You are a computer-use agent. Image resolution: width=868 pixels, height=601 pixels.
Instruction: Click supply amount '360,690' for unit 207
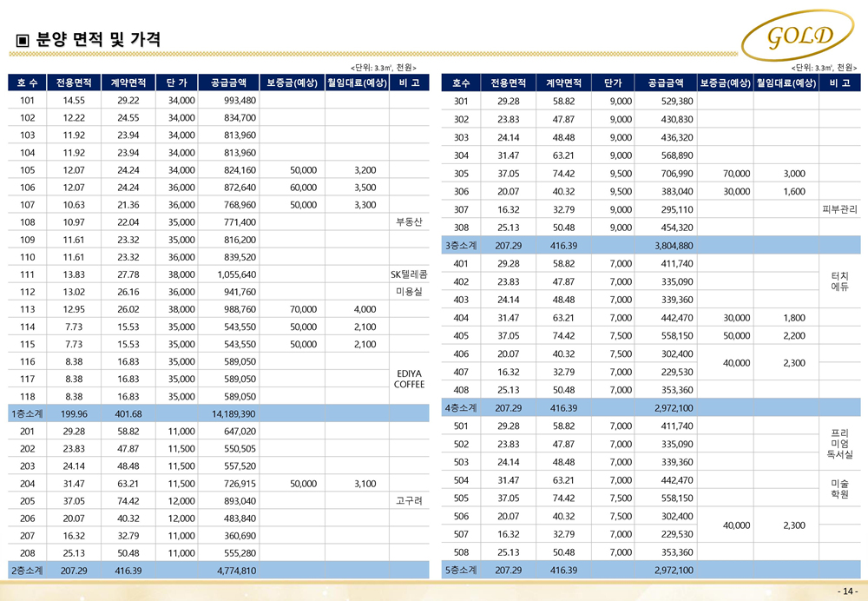tap(240, 536)
